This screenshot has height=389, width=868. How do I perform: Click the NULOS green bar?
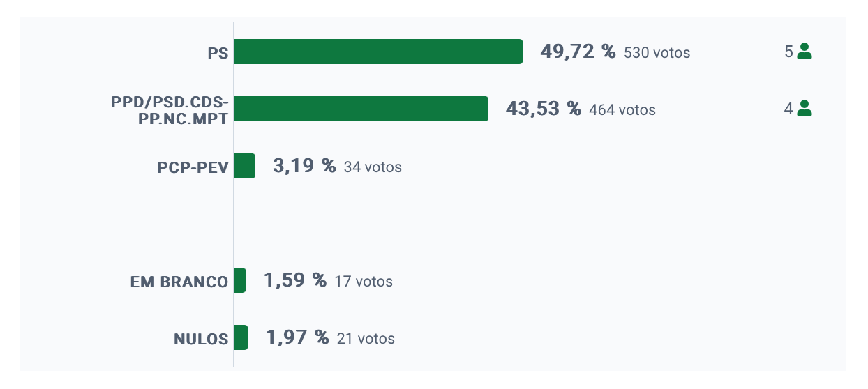pyautogui.click(x=241, y=337)
